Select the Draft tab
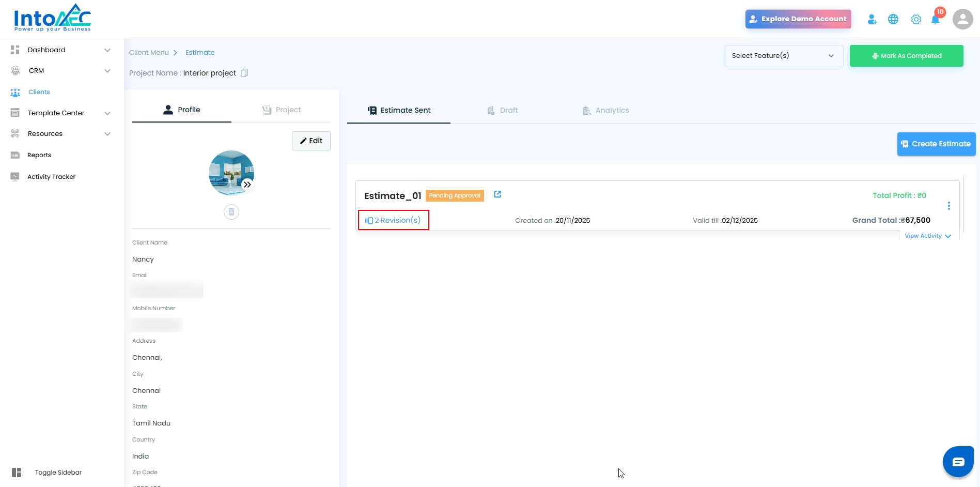The height and width of the screenshot is (487, 980). (x=502, y=110)
